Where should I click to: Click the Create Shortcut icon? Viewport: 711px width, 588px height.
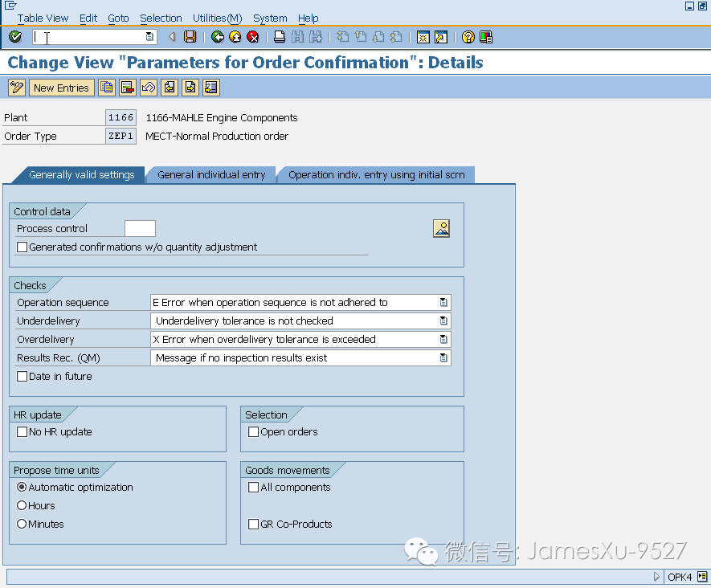[x=441, y=37]
